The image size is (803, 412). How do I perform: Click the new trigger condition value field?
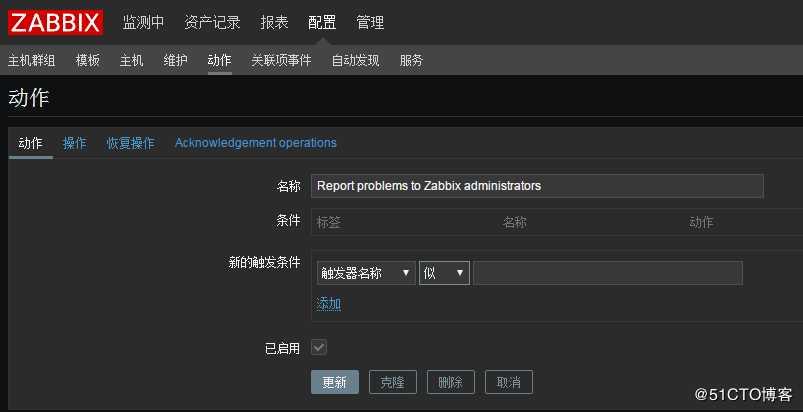608,273
